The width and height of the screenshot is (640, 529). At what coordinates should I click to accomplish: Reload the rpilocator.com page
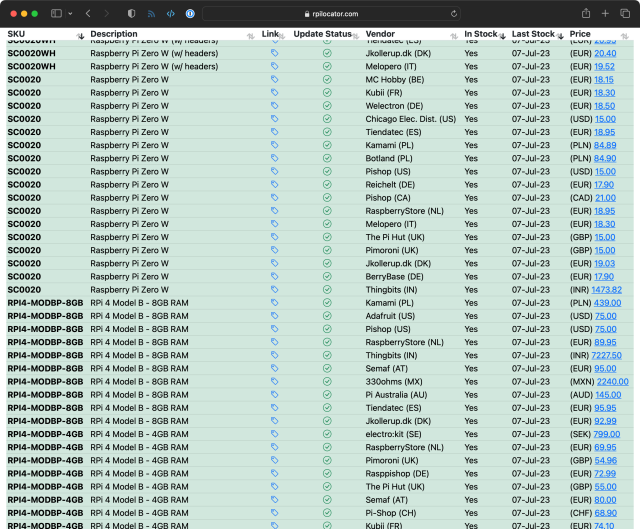point(455,14)
